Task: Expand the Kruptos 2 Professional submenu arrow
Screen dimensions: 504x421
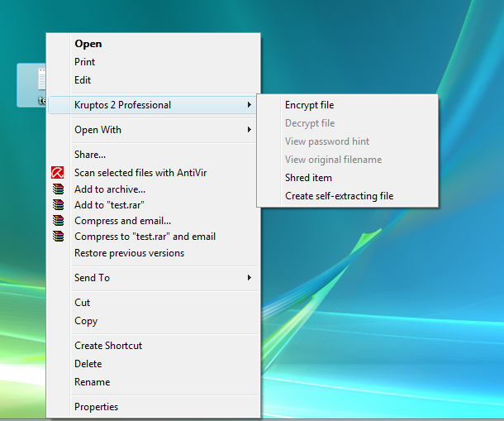Action: point(249,105)
